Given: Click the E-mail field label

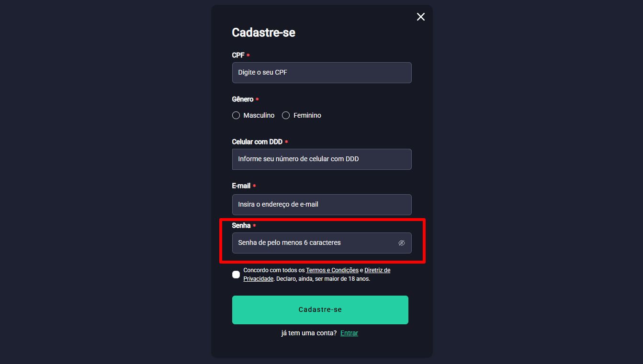Looking at the screenshot, I should click(241, 186).
